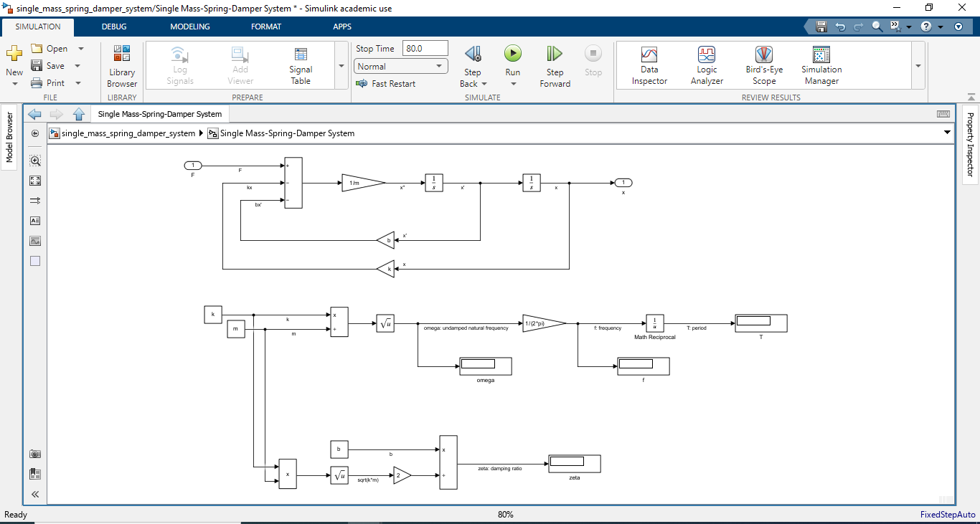Open the Simulation Manager

click(x=820, y=65)
